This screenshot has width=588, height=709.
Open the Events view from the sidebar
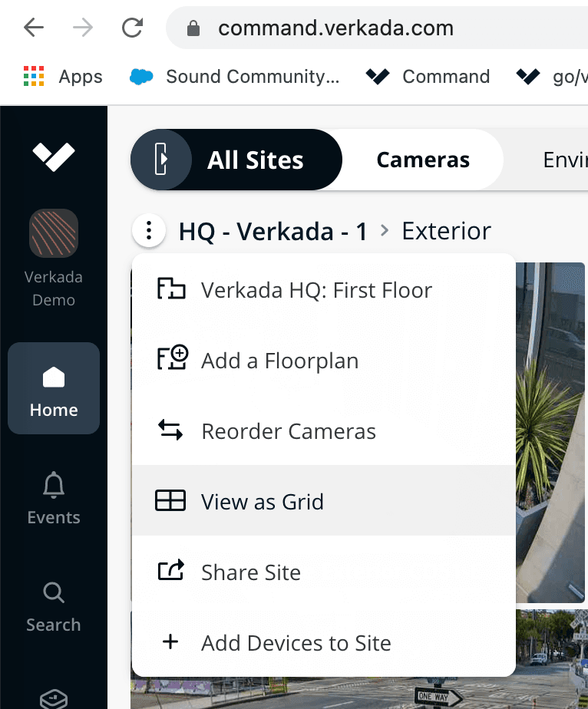53,497
